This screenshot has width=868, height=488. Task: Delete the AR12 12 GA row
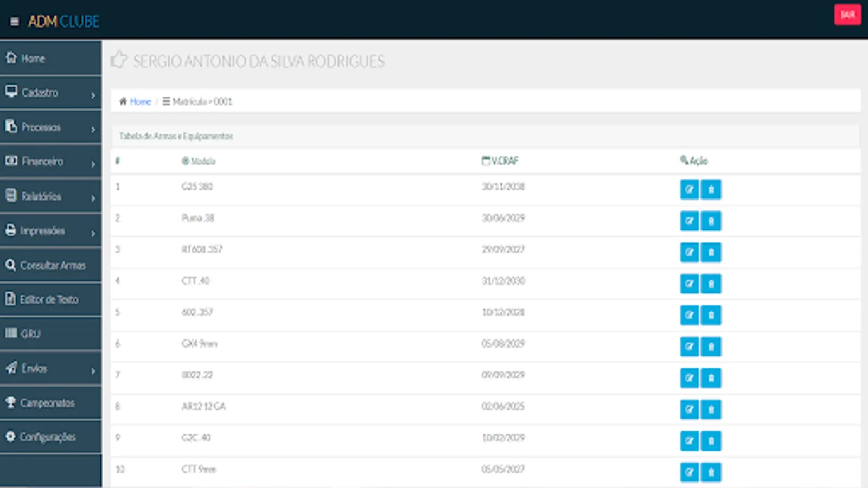click(711, 410)
